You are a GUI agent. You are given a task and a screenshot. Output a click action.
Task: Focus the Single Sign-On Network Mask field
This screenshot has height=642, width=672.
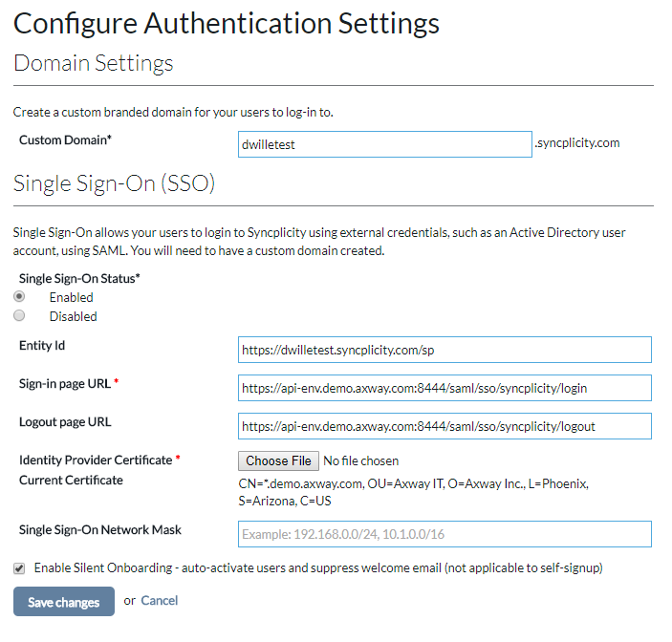(444, 534)
